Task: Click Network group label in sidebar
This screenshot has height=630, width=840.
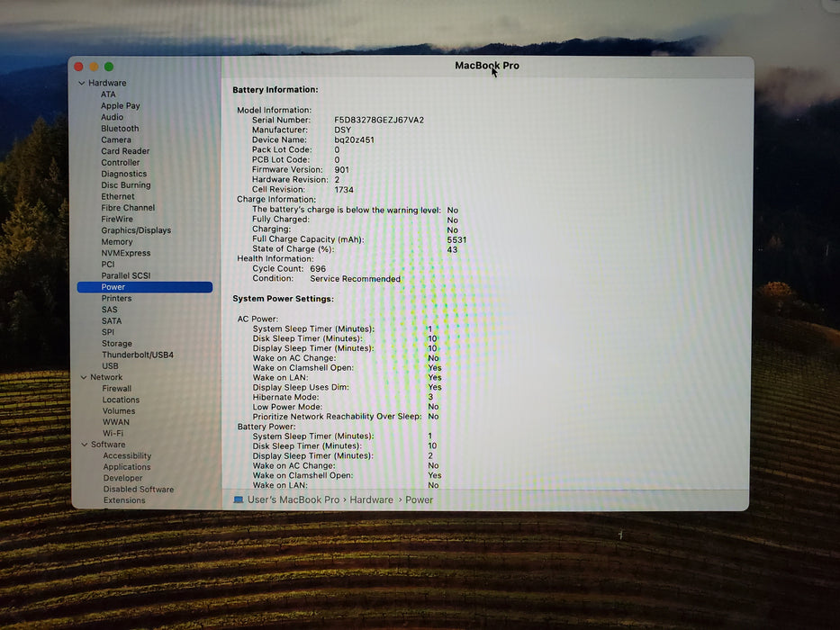Action: 106,377
